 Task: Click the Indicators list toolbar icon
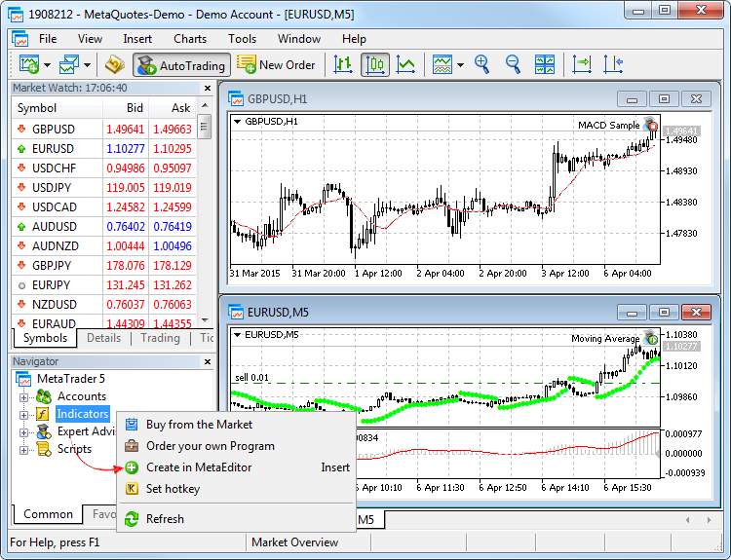(x=442, y=64)
